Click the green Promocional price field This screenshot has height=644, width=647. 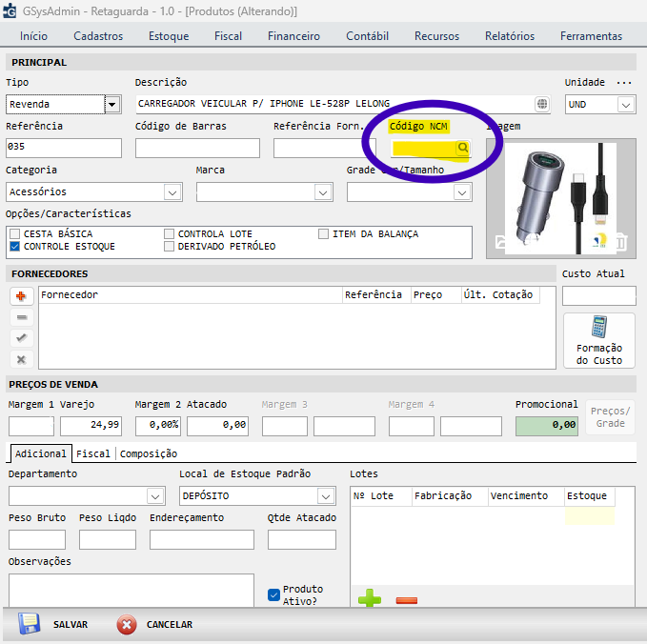[x=546, y=425]
